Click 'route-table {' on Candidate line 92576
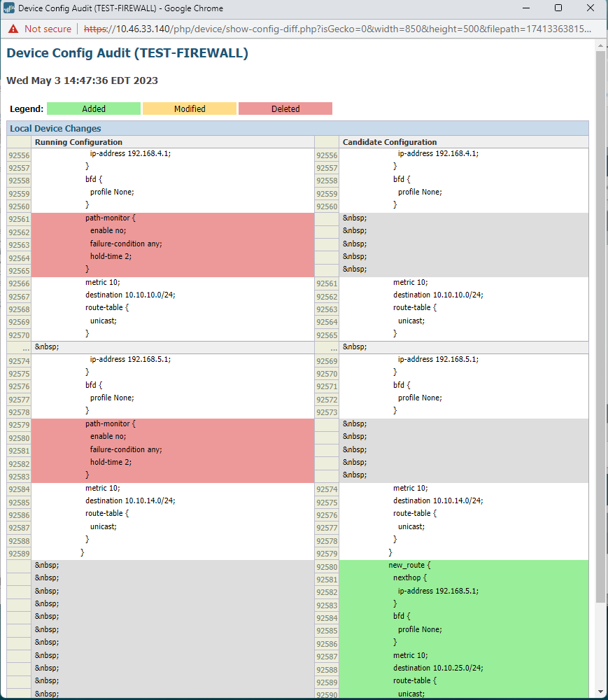Viewport: 608px width, 700px height. [415, 513]
